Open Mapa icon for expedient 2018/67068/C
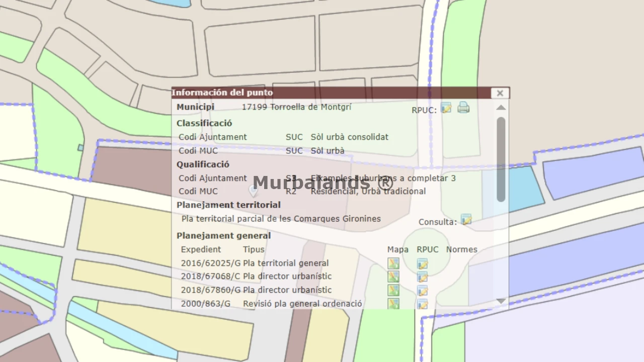This screenshot has width=644, height=362. [x=393, y=277]
